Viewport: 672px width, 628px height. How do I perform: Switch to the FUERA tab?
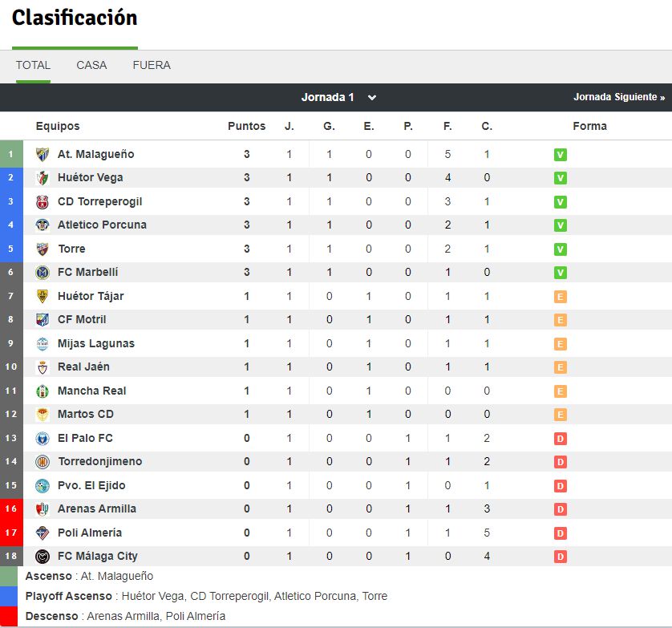pyautogui.click(x=152, y=65)
